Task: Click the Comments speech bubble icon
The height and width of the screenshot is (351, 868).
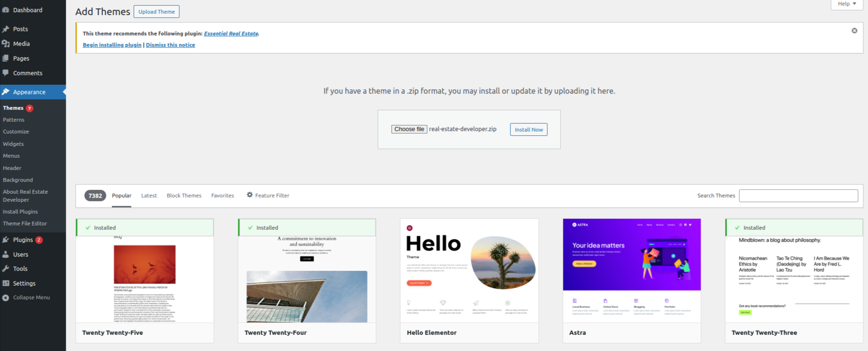Action: 6,73
